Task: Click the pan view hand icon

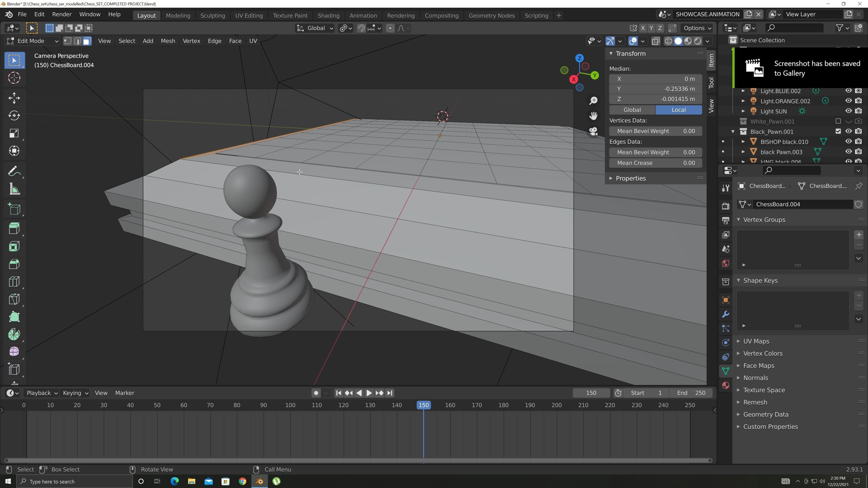Action: (593, 116)
